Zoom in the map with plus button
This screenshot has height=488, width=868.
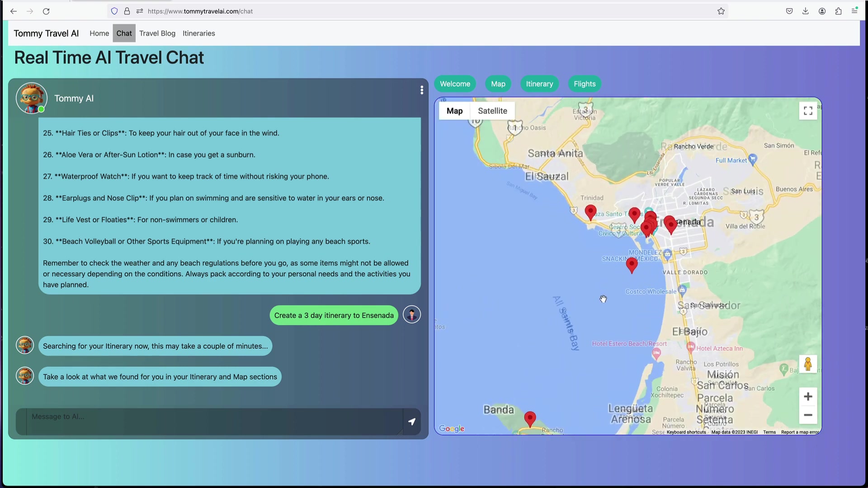(808, 397)
